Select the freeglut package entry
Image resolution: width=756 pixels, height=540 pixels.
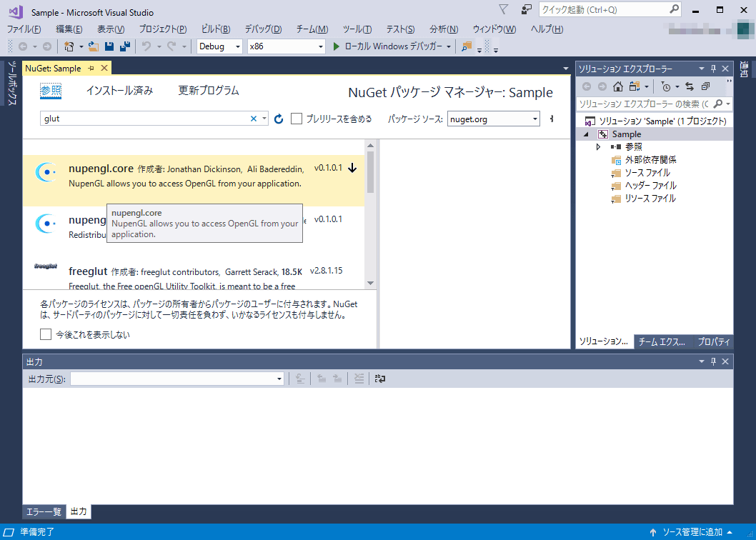194,273
